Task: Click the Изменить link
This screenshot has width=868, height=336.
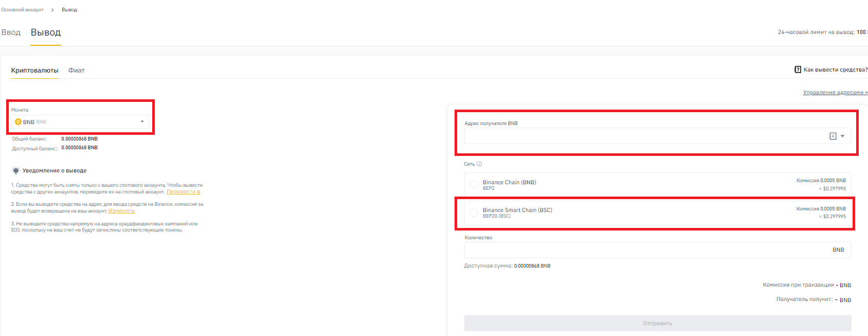Action: [121, 211]
